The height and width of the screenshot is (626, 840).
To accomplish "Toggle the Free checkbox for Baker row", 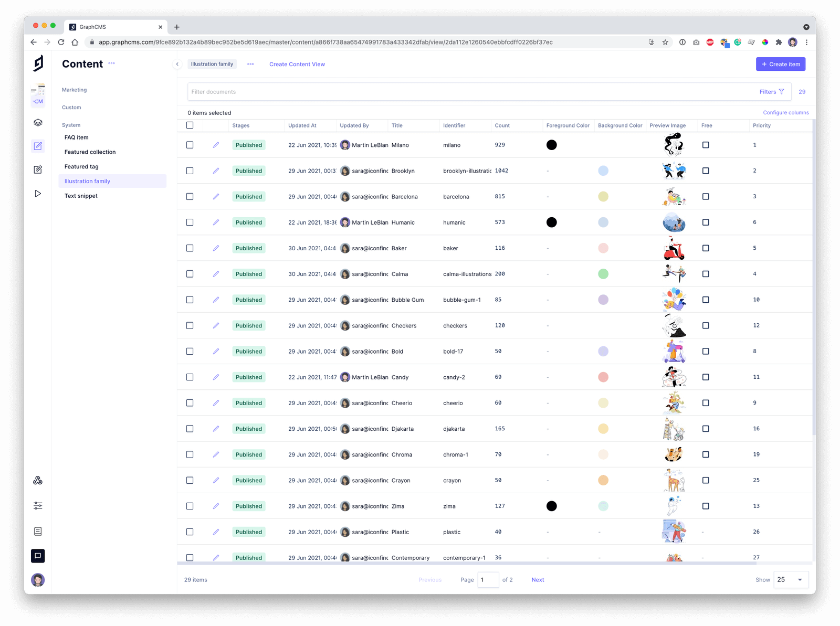I will pyautogui.click(x=706, y=248).
